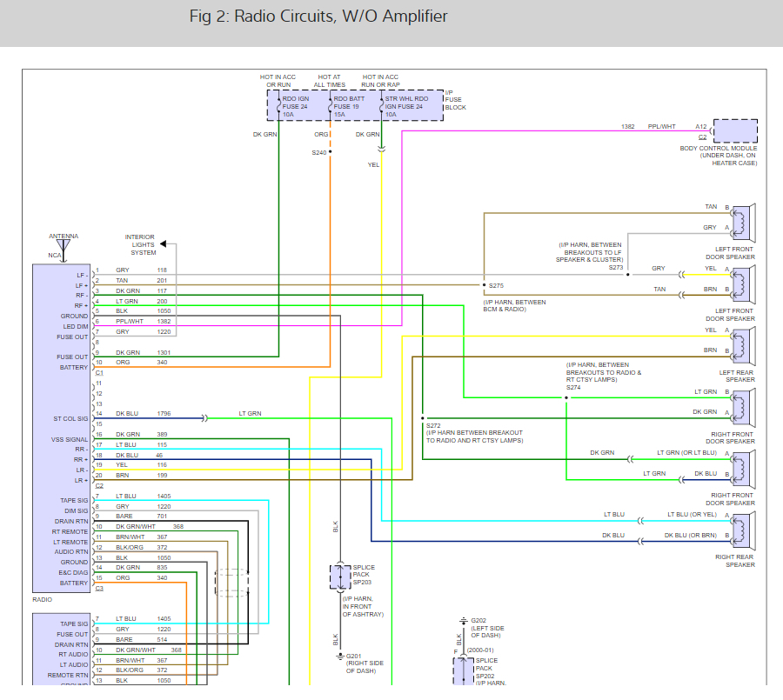This screenshot has height=700, width=783.
Task: Click the right front door speaker with DK BLU B terminal
Action: 744,470
